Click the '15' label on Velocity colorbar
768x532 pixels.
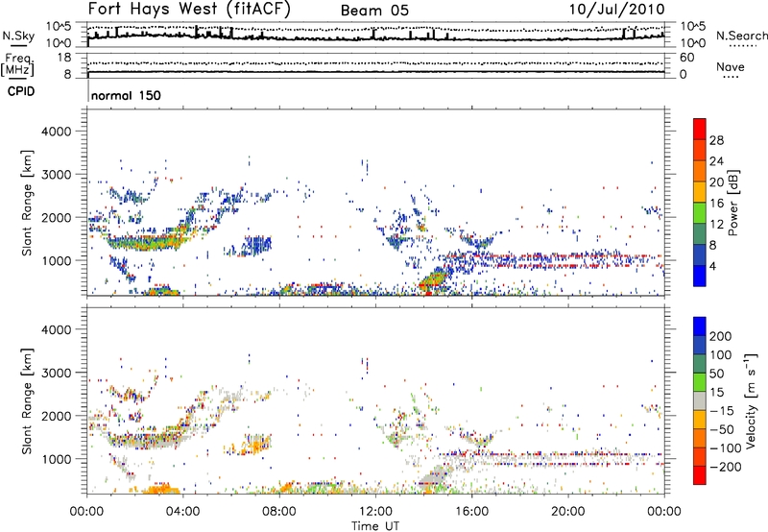pos(716,393)
